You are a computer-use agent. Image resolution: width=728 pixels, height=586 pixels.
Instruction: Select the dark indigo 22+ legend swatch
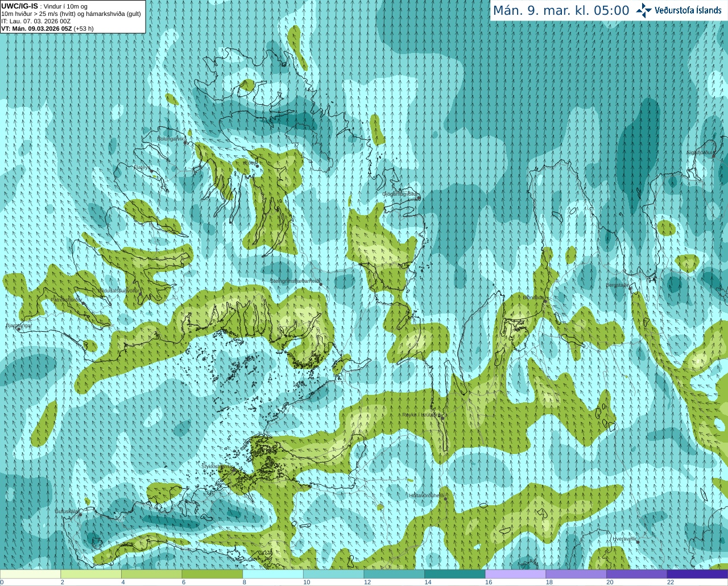697,574
